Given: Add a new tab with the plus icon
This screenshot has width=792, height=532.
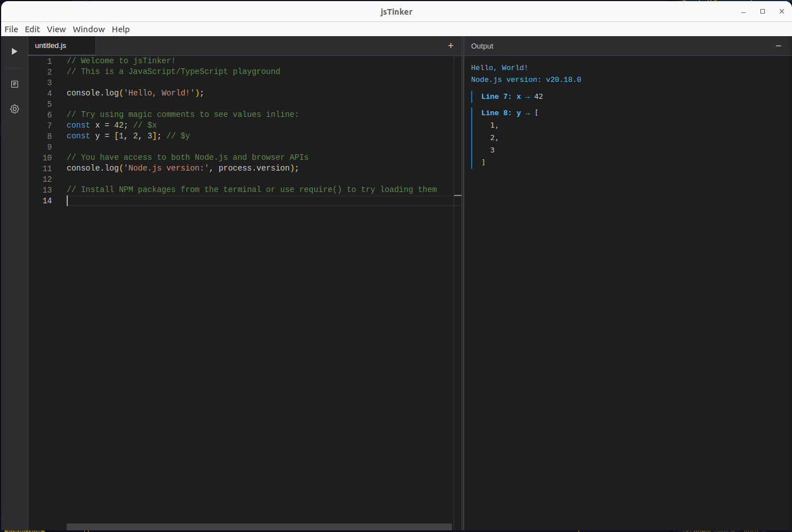Looking at the screenshot, I should point(451,46).
